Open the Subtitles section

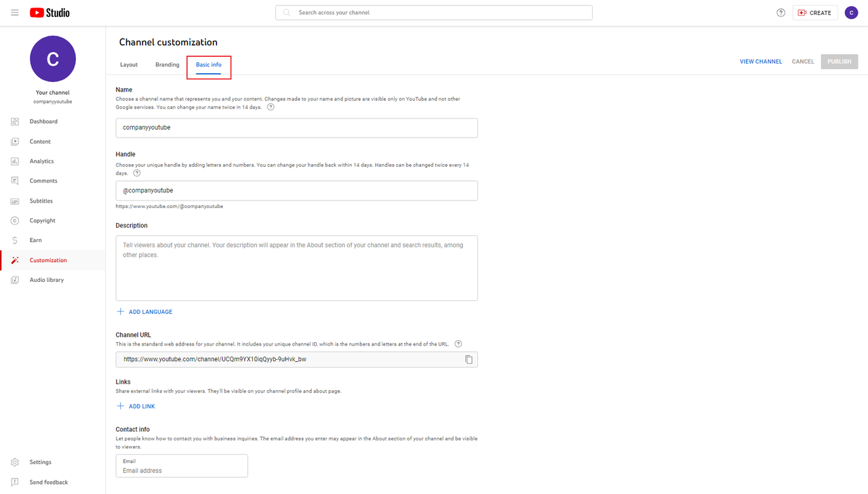[41, 201]
